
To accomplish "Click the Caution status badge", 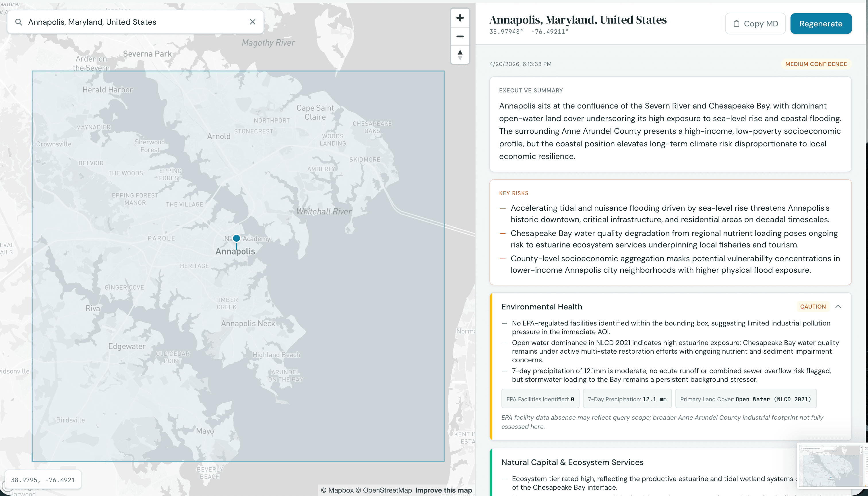I will [x=813, y=306].
